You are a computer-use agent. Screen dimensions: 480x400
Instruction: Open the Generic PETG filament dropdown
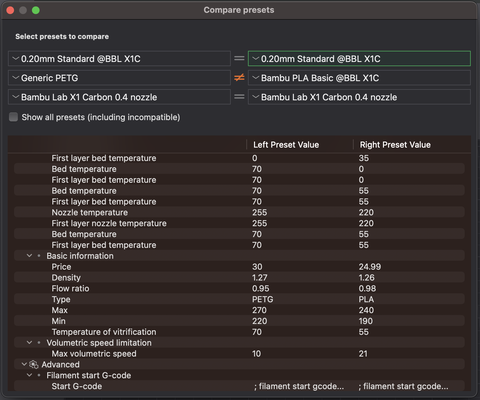(119, 78)
